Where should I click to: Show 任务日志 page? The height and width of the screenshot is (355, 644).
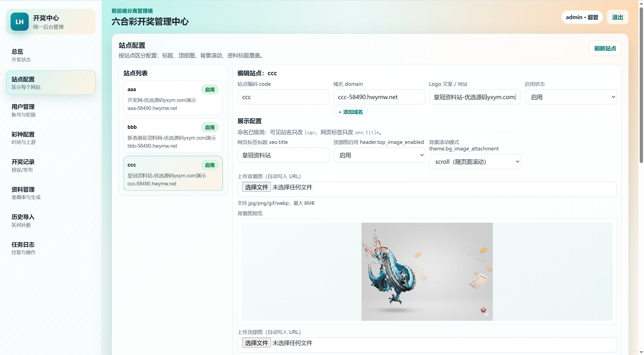click(x=51, y=248)
